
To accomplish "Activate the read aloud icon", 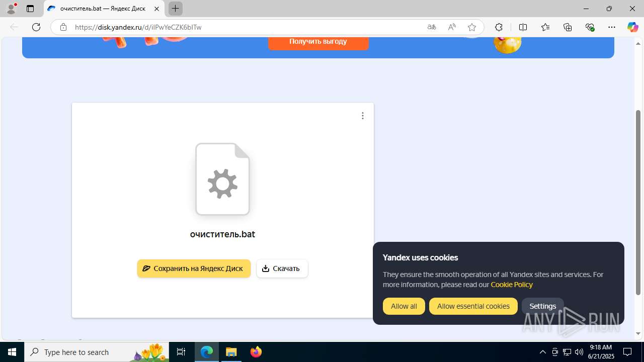I will point(452,27).
